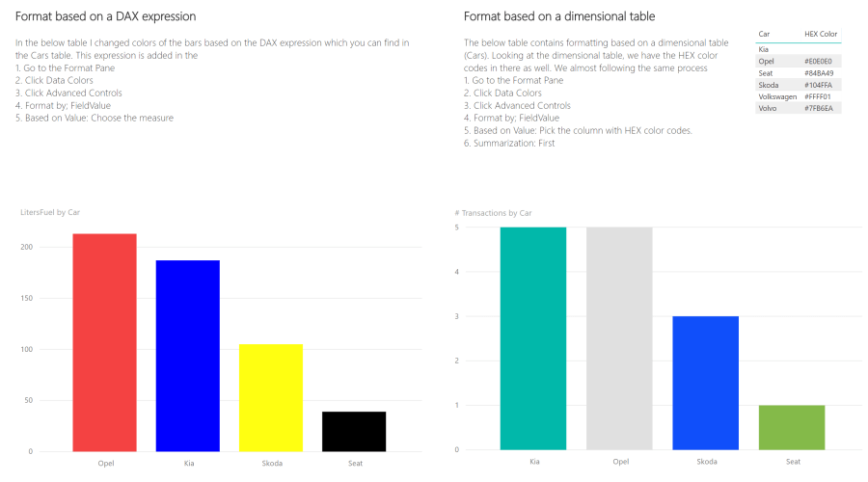Click the yellow Skoda bar

(271, 397)
